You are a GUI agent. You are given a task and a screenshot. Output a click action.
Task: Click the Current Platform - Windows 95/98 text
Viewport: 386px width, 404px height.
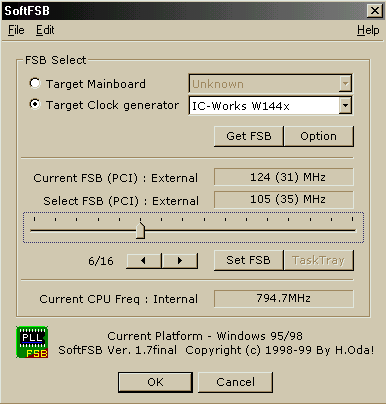[205, 336]
